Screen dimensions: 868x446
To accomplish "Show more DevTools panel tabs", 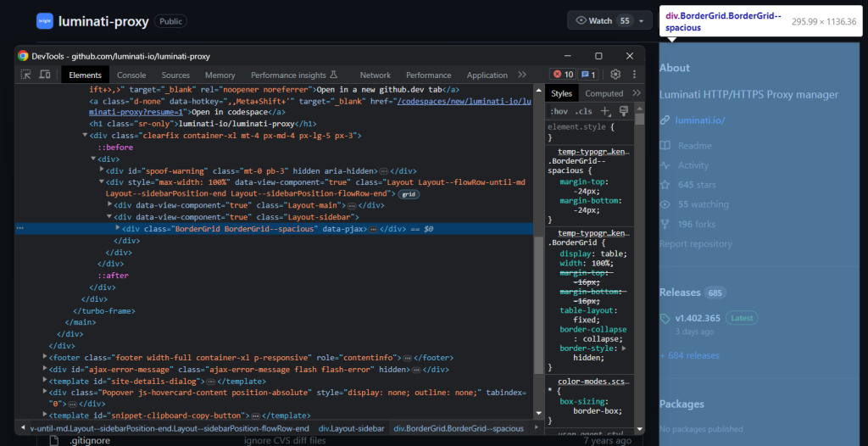I will pos(522,75).
